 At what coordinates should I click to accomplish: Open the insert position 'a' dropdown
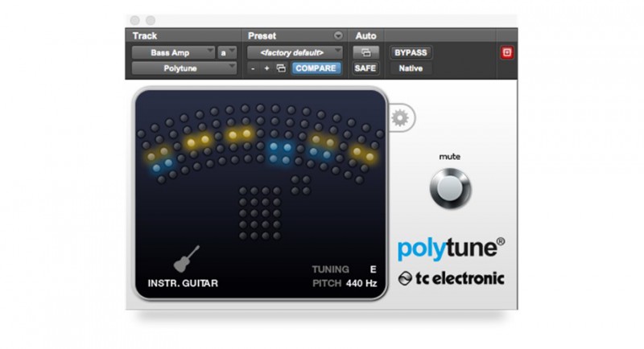coord(226,53)
